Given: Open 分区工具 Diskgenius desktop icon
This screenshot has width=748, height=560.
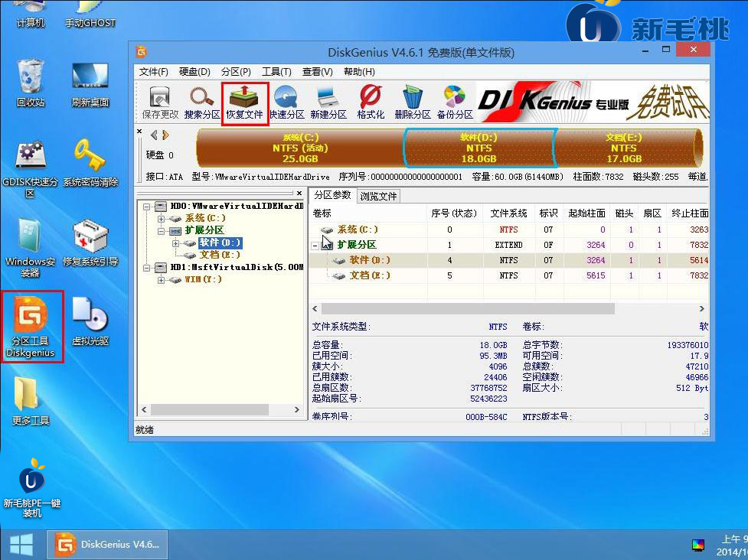Looking at the screenshot, I should (31, 327).
